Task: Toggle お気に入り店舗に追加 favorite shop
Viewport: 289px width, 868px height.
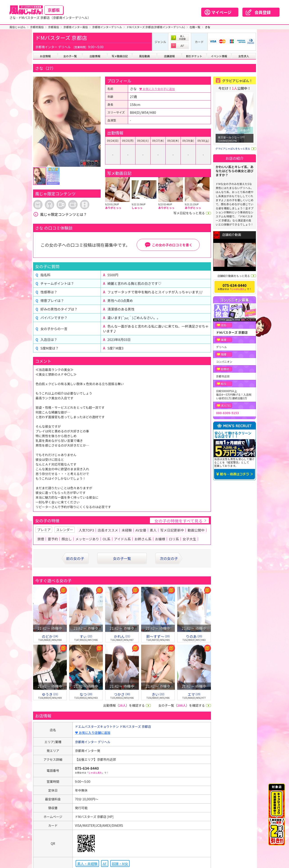Action: coord(93,733)
